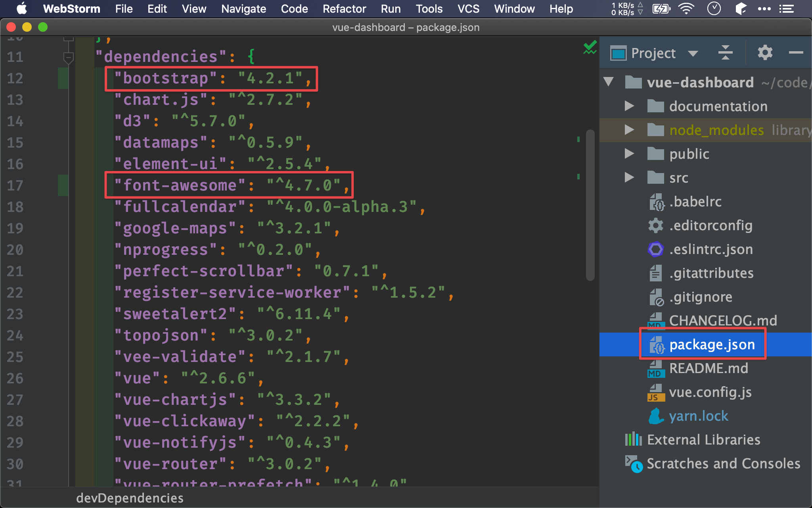Viewport: 812px width, 508px height.
Task: Open the Code menu
Action: point(294,8)
